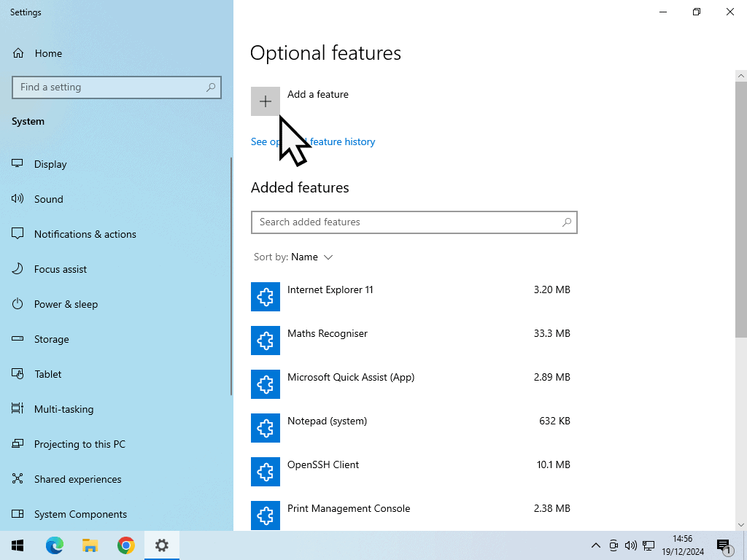Click the Shared experiences icon

click(18, 478)
